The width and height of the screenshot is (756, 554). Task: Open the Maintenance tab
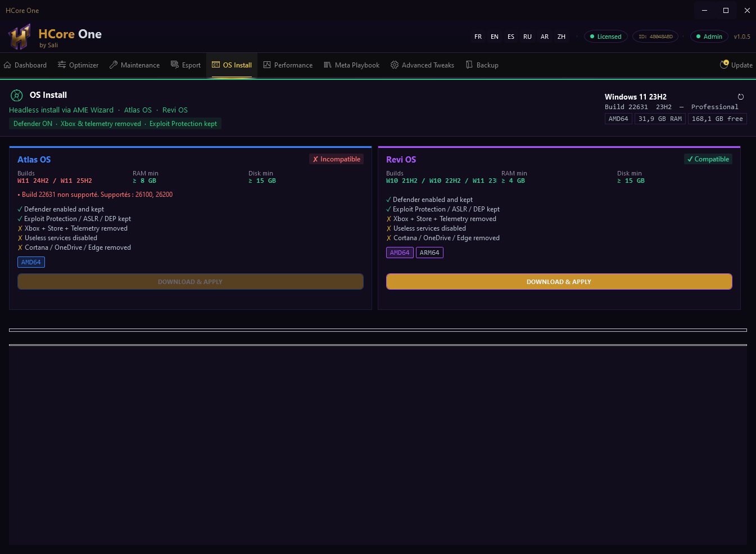(x=135, y=65)
